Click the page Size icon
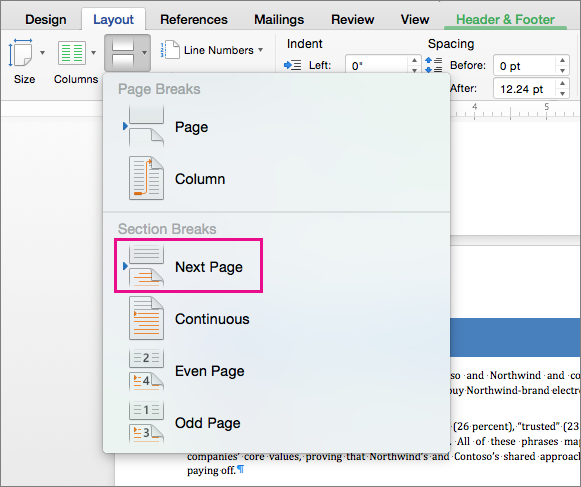This screenshot has width=581, height=487. (x=21, y=53)
